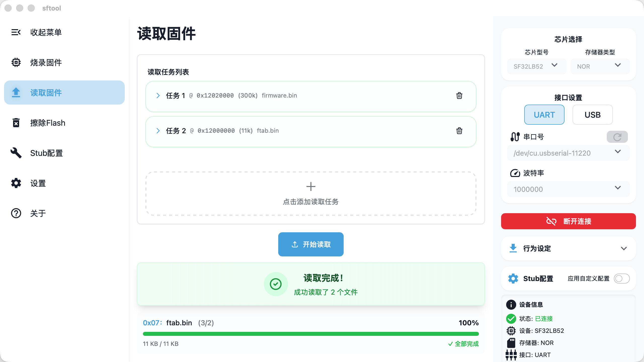Click the green ftab.bin progress bar
The height and width of the screenshot is (362, 644).
click(311, 334)
